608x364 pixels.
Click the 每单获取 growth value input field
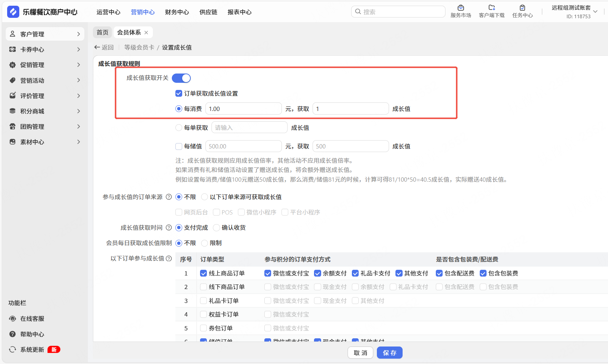click(249, 128)
